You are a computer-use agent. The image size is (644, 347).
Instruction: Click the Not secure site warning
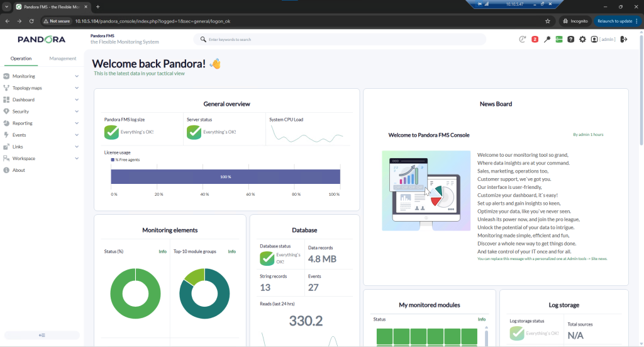click(x=57, y=21)
